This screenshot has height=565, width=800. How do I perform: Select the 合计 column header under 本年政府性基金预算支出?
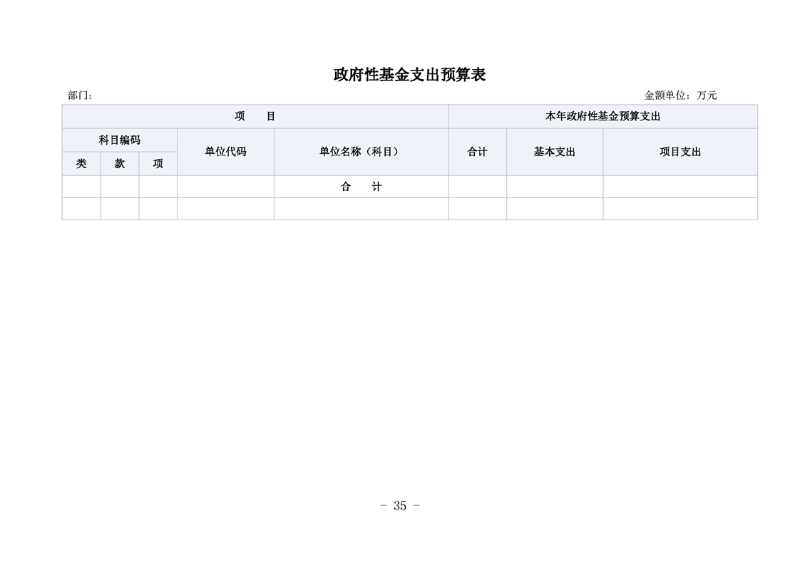pos(477,152)
